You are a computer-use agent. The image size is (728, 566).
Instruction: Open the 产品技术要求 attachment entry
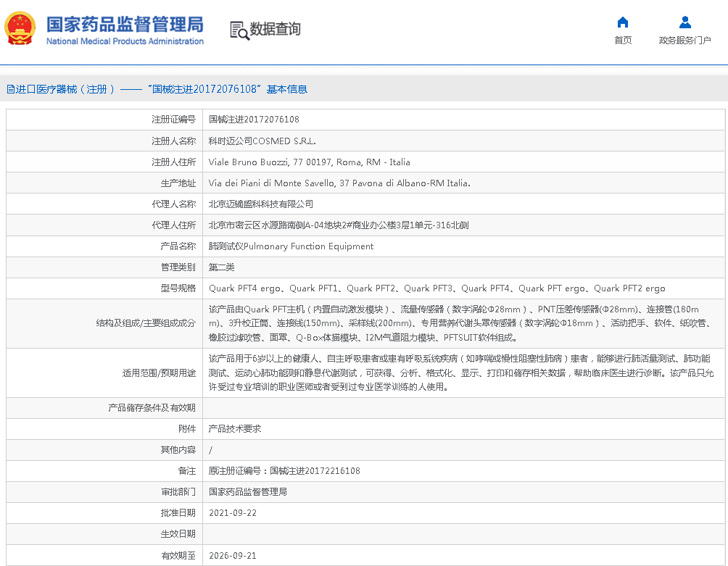tap(234, 429)
